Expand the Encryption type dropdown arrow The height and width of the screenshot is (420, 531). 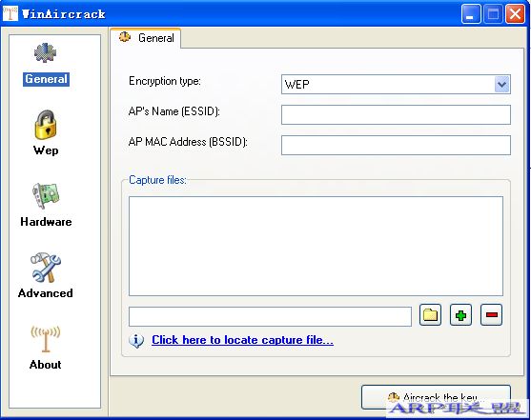[x=501, y=85]
